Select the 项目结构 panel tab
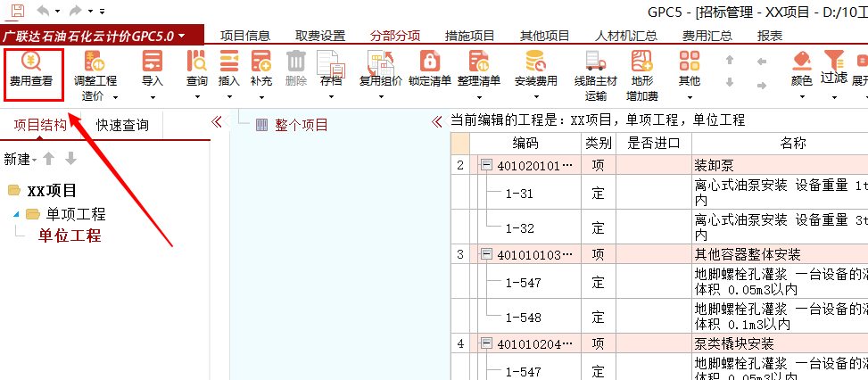The height and width of the screenshot is (380, 868). coord(40,125)
